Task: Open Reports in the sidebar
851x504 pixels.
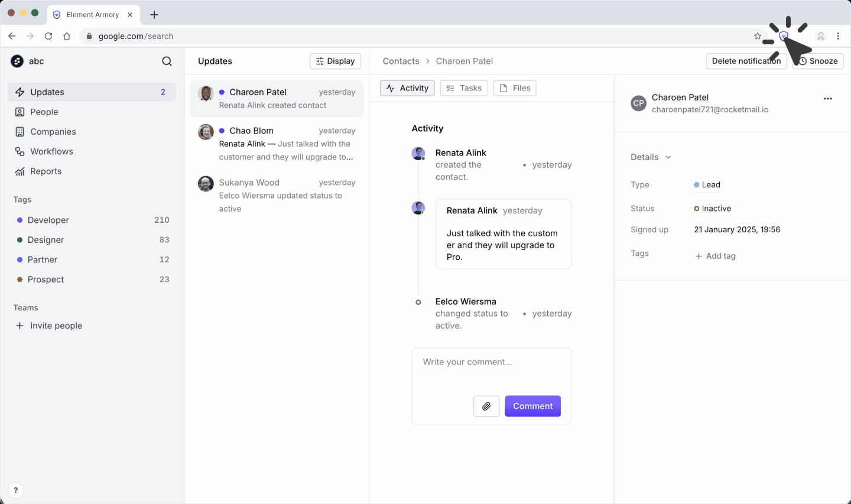Action: (x=46, y=171)
